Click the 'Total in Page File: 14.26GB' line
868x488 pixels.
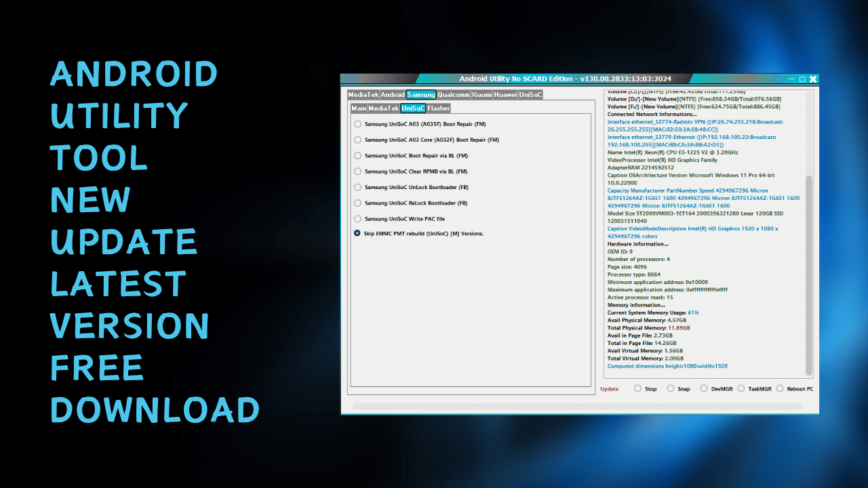pyautogui.click(x=642, y=343)
